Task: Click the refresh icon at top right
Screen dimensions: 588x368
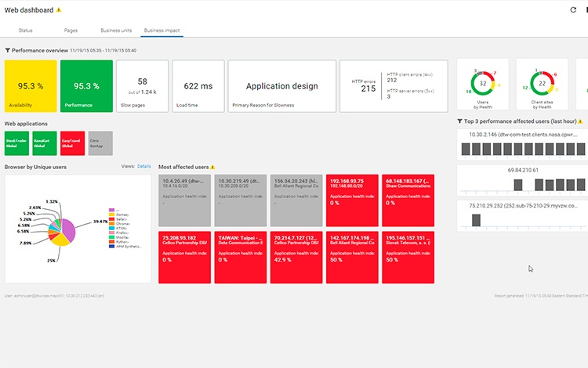Action: click(x=573, y=9)
